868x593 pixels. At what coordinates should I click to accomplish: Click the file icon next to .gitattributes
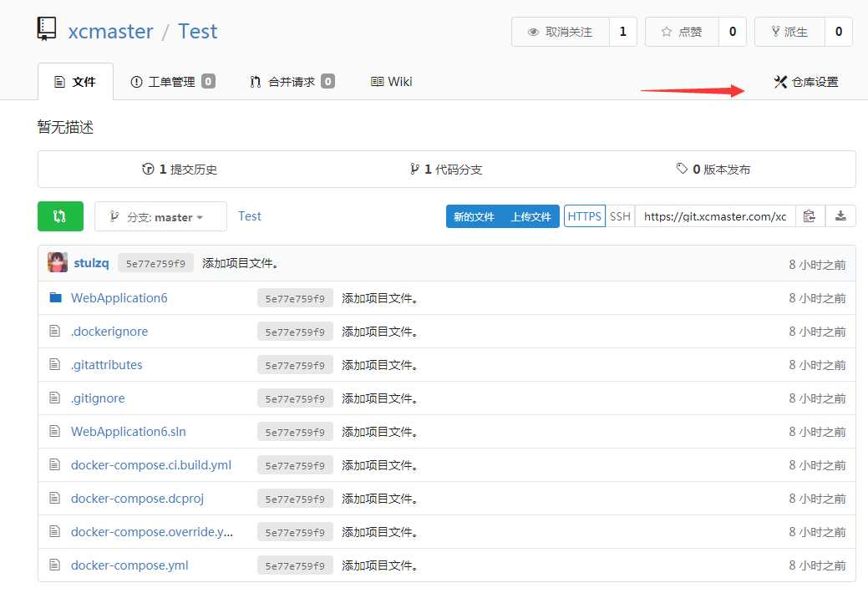[54, 364]
